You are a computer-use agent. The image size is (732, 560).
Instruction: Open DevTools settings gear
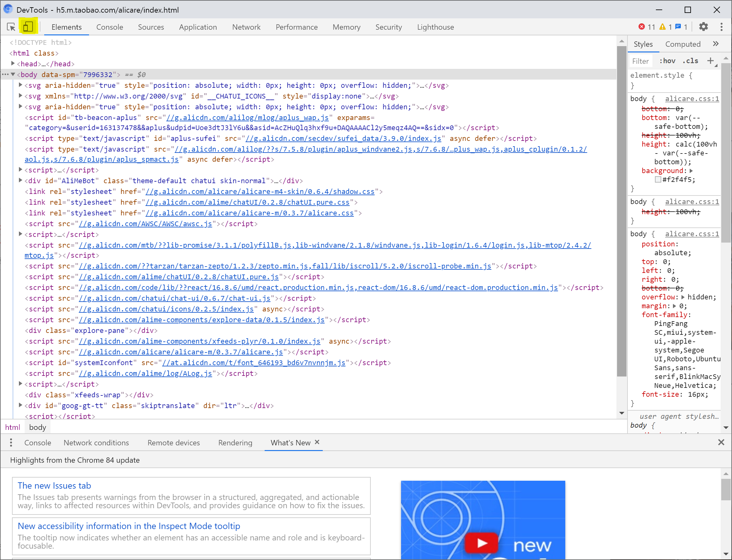703,27
